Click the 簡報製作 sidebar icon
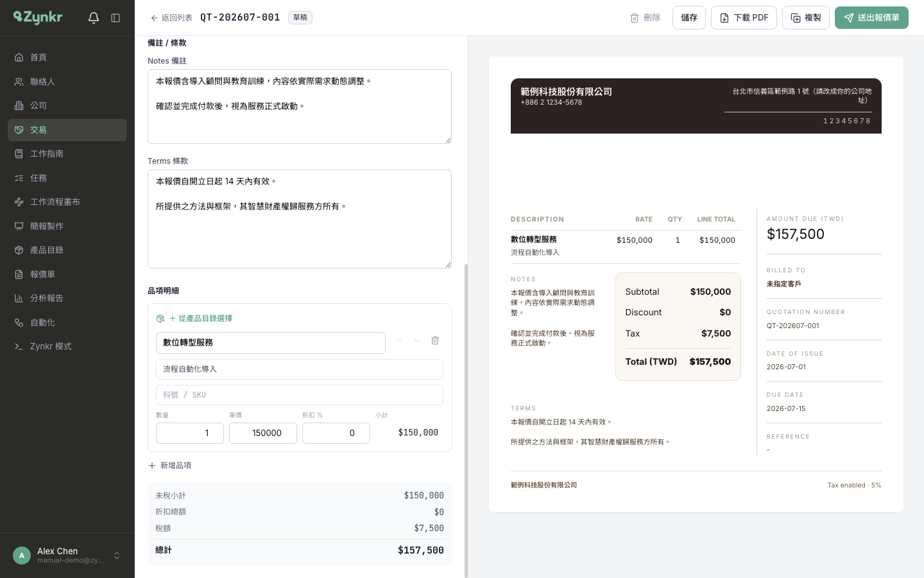The height and width of the screenshot is (578, 924). coord(19,226)
